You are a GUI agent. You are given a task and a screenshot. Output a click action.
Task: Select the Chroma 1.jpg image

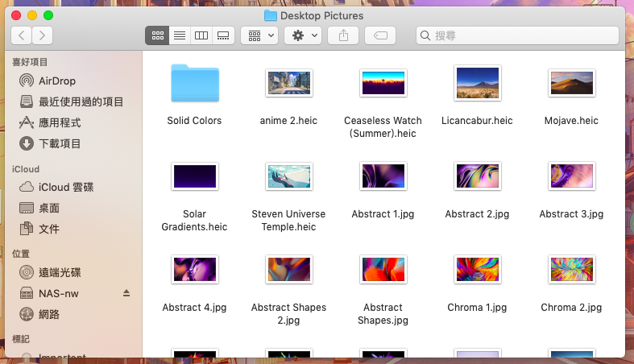tap(477, 270)
